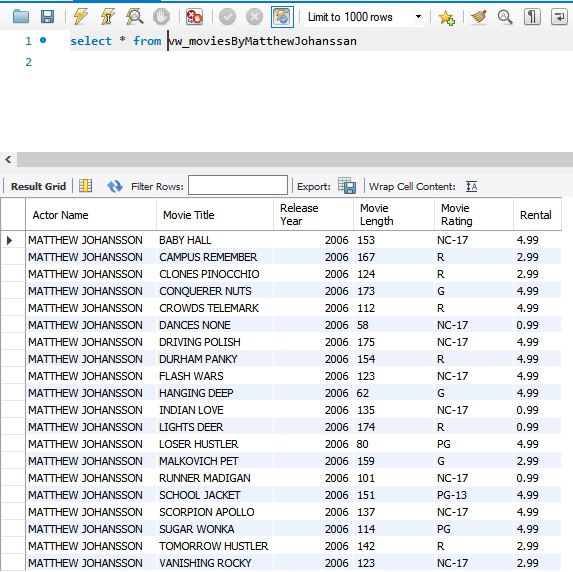Save query as favorite snippet star
Image resolution: width=573 pixels, height=572 pixels.
click(x=446, y=17)
